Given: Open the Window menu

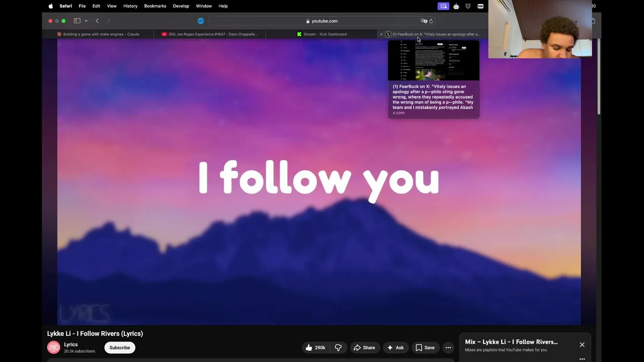Looking at the screenshot, I should pyautogui.click(x=204, y=6).
